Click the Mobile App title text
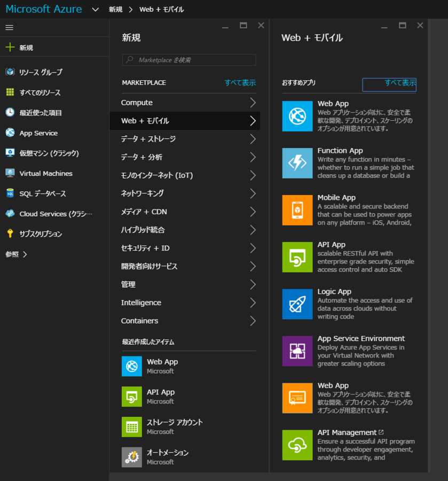 [x=336, y=198]
